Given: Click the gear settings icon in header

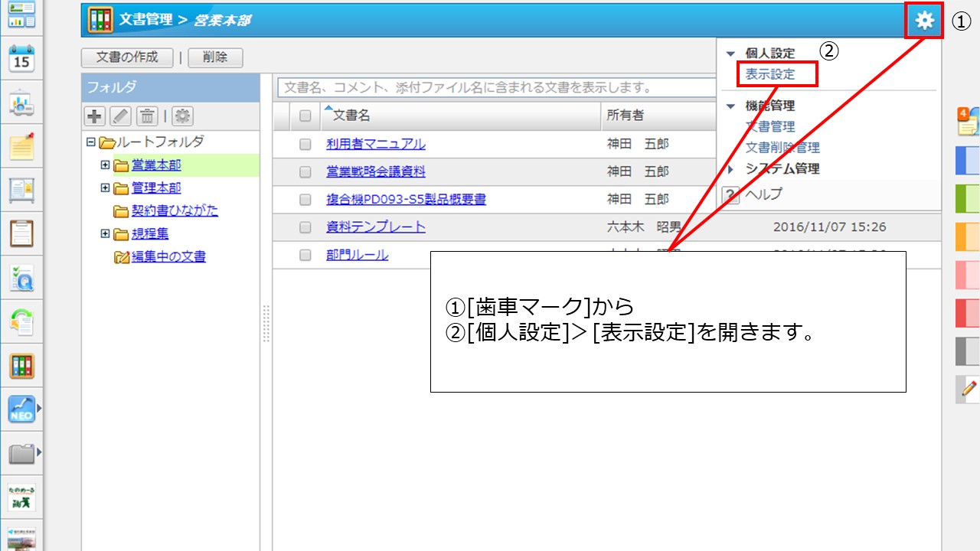Looking at the screenshot, I should pyautogui.click(x=925, y=20).
